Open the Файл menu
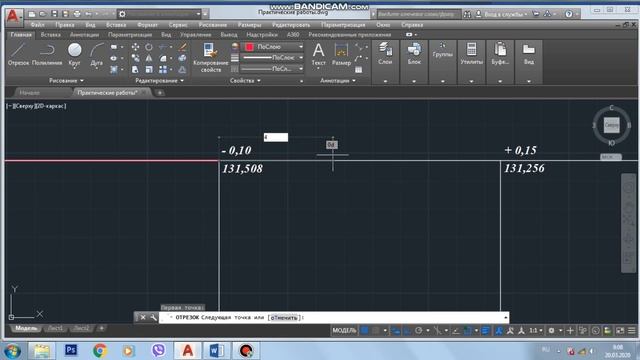 37,25
